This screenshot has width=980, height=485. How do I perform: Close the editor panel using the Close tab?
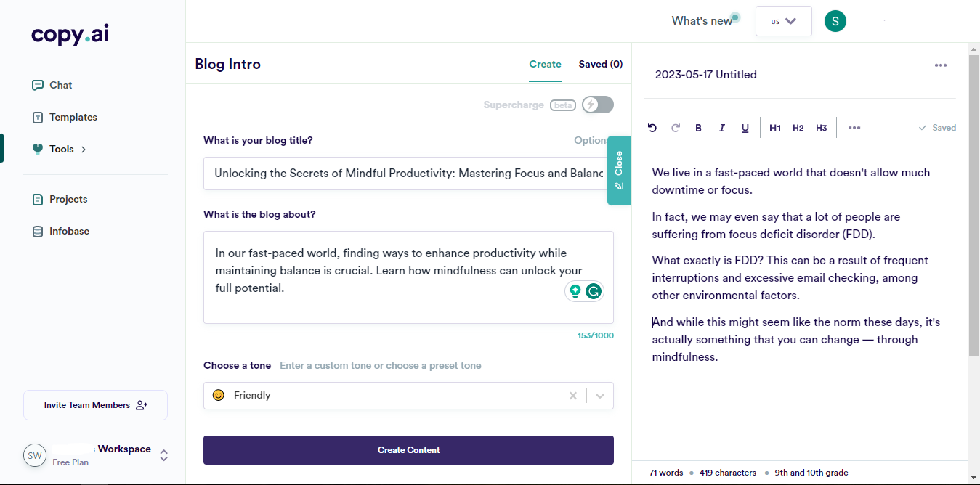click(619, 170)
